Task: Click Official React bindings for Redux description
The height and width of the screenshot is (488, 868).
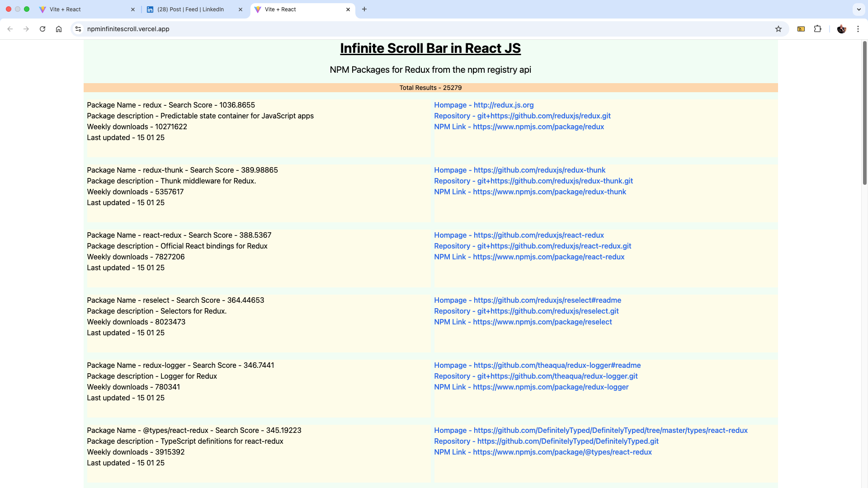Action: pyautogui.click(x=177, y=246)
